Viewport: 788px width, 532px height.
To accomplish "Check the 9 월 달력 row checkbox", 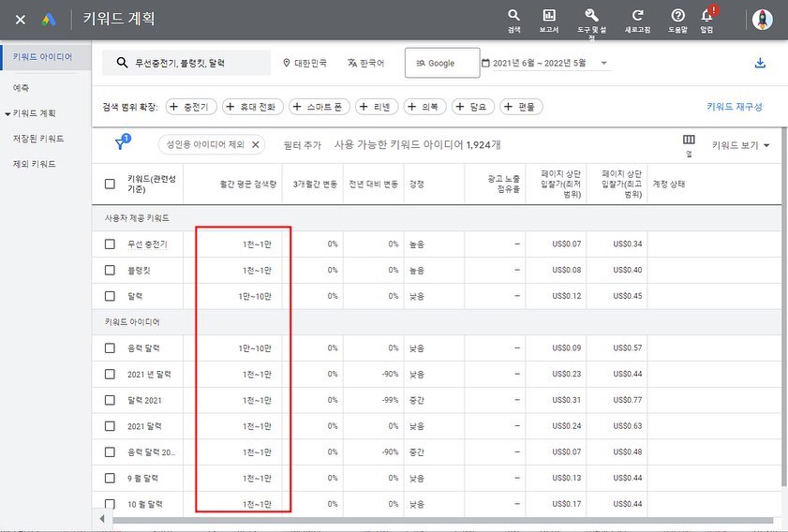I will [x=110, y=479].
